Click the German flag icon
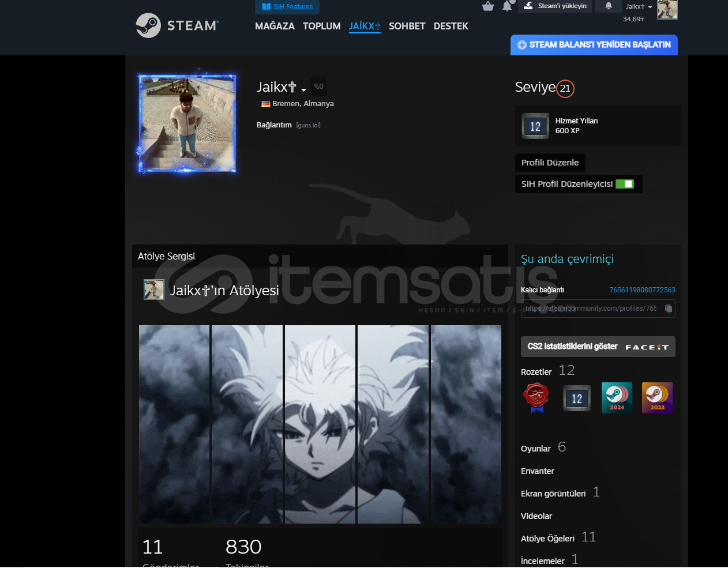 (266, 104)
